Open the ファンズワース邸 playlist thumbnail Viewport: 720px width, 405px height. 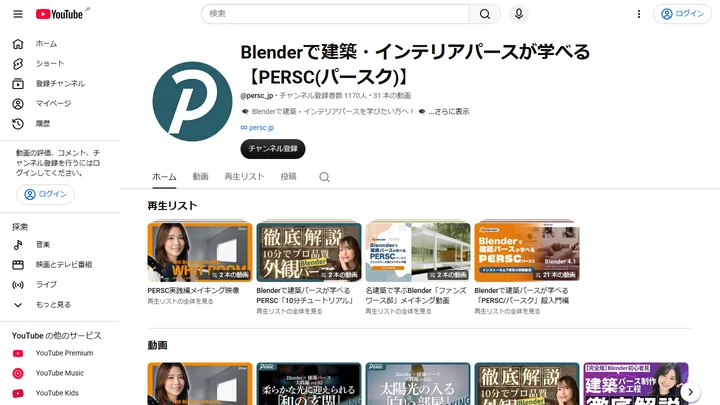click(418, 252)
